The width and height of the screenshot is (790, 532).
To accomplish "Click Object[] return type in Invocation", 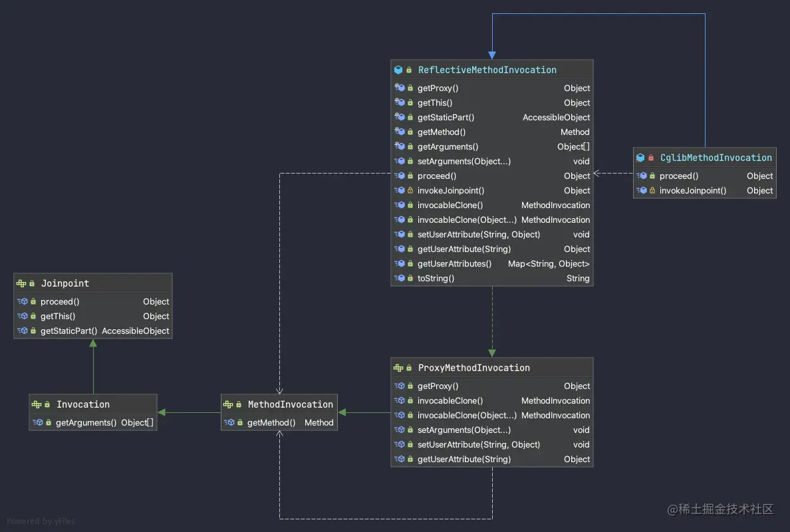I will [x=137, y=423].
